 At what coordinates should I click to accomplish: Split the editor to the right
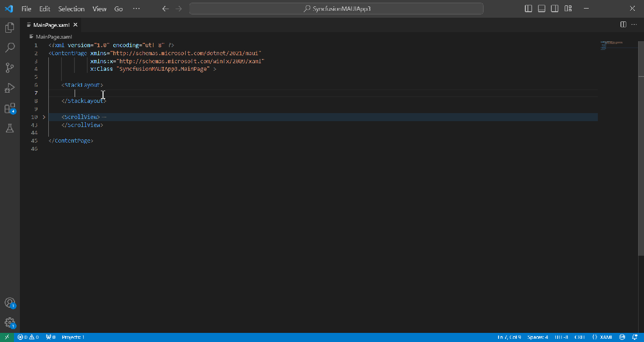(623, 25)
